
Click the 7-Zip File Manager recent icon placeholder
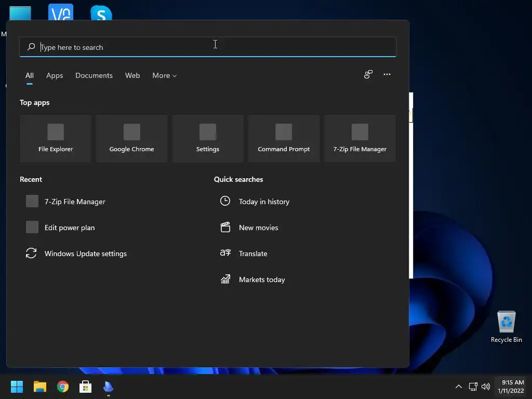pyautogui.click(x=32, y=201)
